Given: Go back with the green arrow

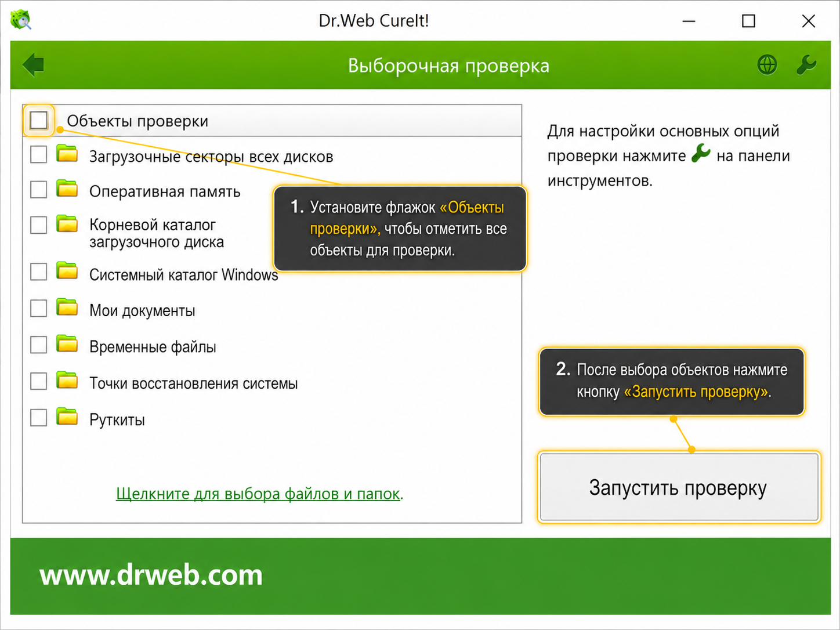Looking at the screenshot, I should click(33, 64).
